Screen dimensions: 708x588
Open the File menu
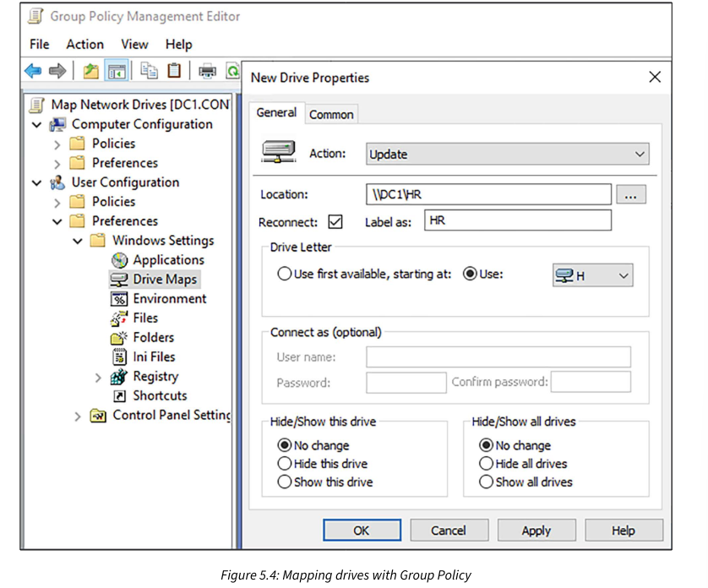[x=39, y=44]
